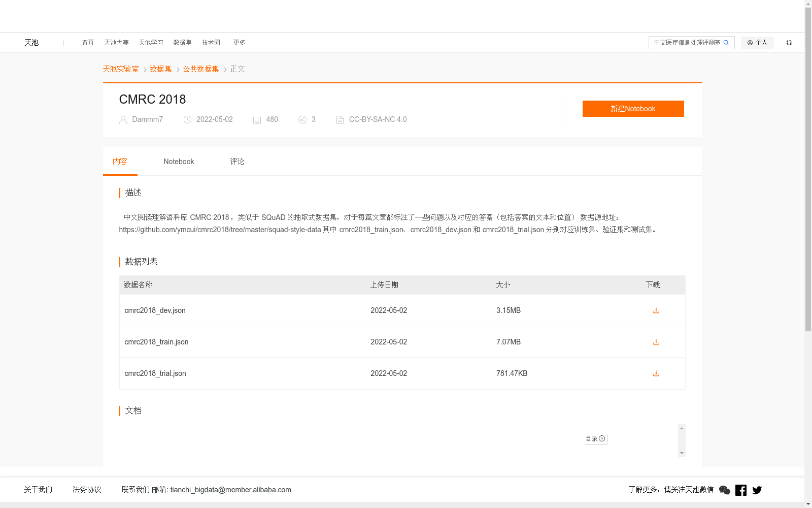
Task: Follow the 数据集 breadcrumb link
Action: (x=161, y=69)
